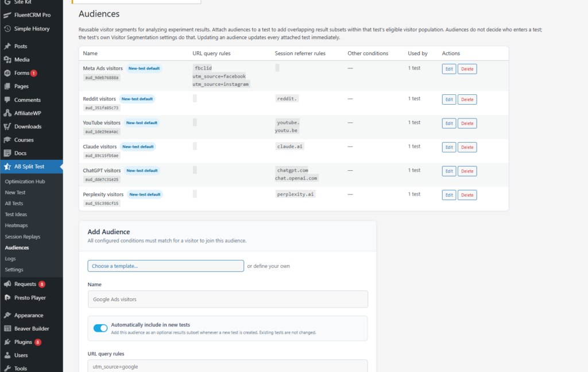Edit the Claude visitors audience
Image resolution: width=588 pixels, height=372 pixels.
pos(449,147)
